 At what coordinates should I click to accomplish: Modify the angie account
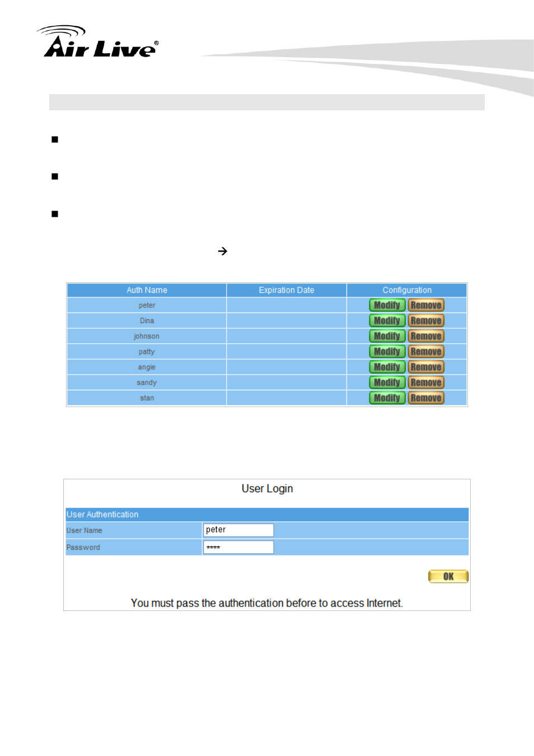click(x=387, y=367)
